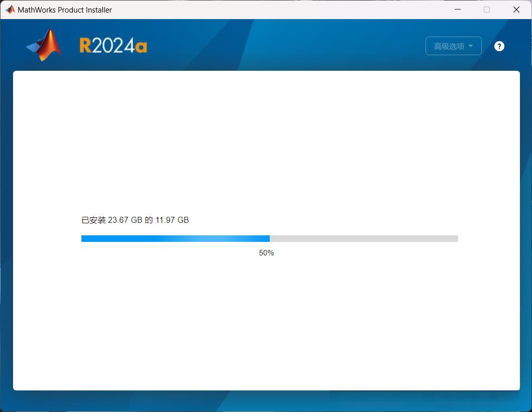The image size is (532, 412).
Task: Click the right edge of blue progress fill
Action: 269,238
